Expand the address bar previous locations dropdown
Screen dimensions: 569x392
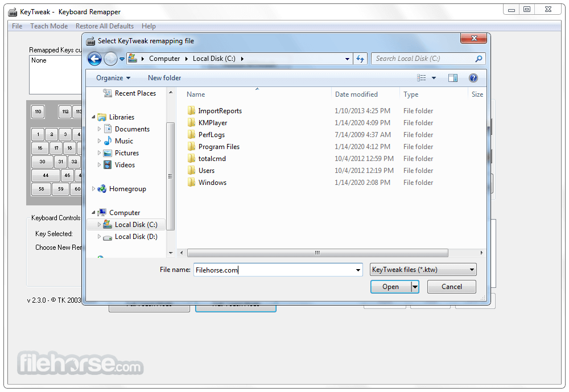347,59
